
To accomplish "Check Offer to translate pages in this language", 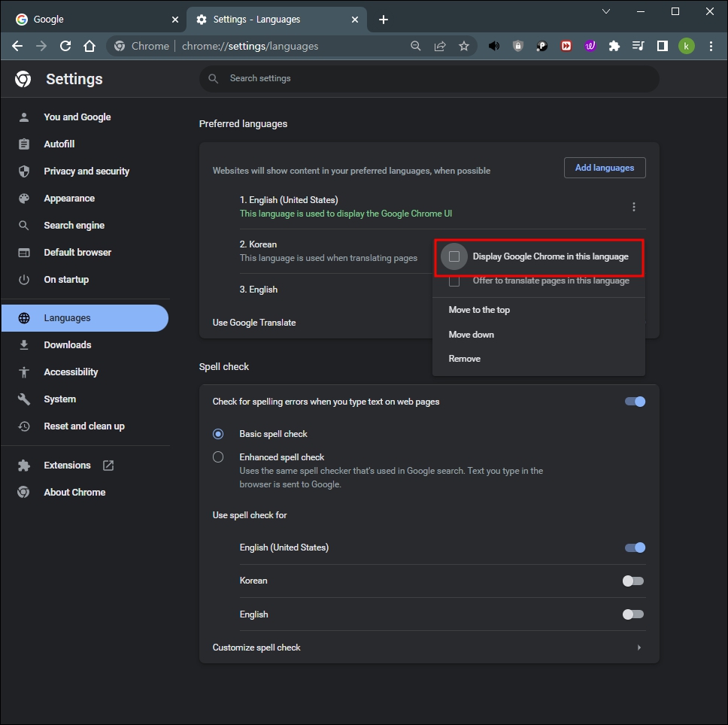I will pos(454,281).
